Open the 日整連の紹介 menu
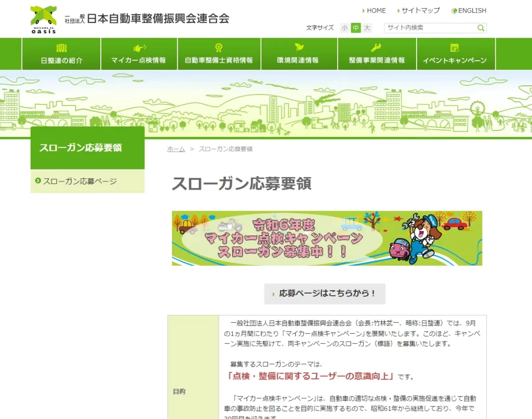The height and width of the screenshot is (419, 532). (61, 60)
